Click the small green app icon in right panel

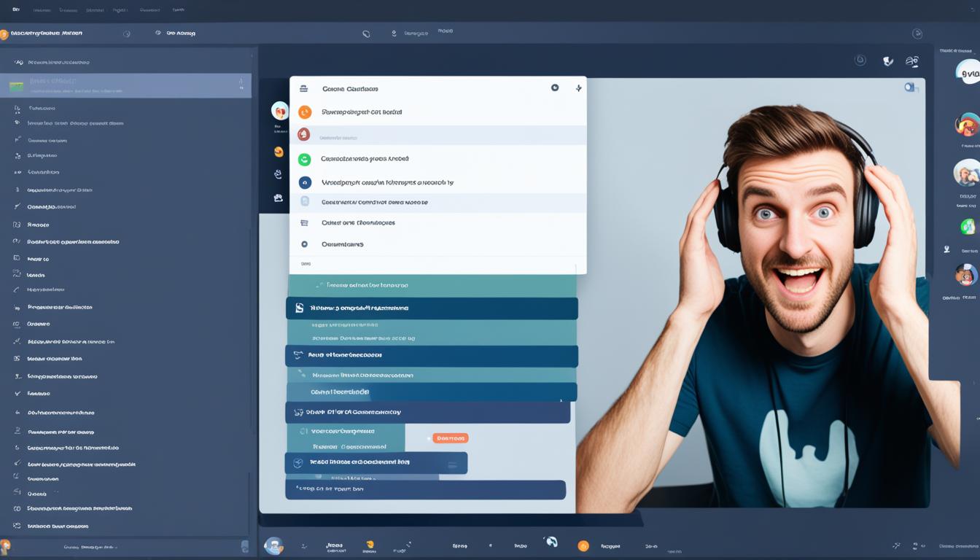(x=968, y=227)
